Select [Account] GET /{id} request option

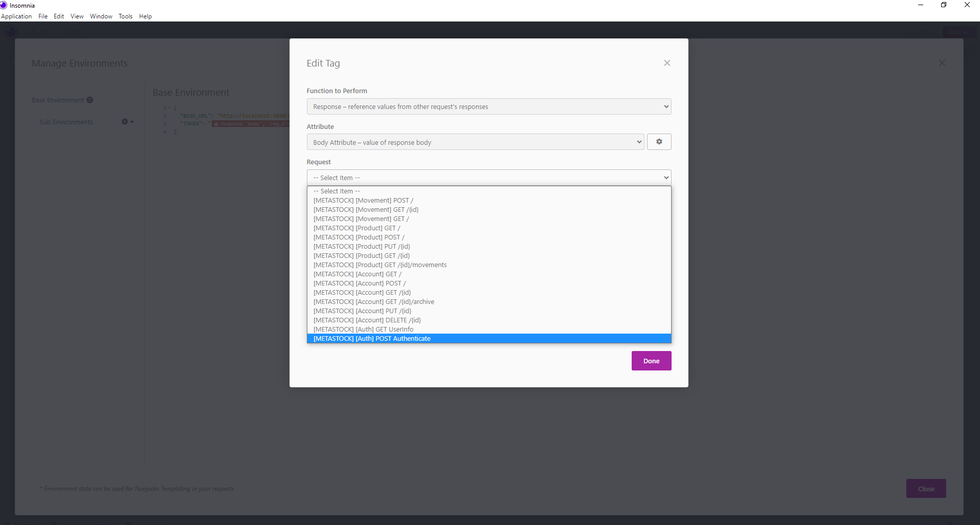pyautogui.click(x=489, y=293)
